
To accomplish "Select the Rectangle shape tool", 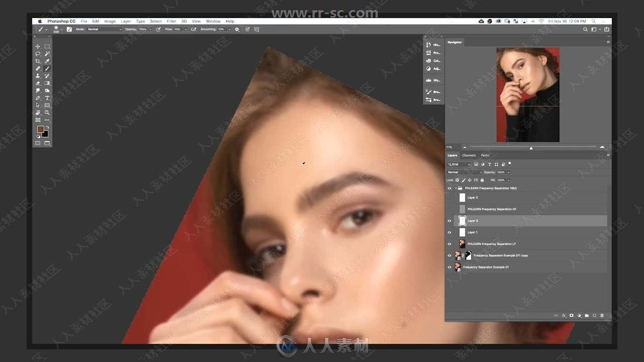I will [47, 105].
